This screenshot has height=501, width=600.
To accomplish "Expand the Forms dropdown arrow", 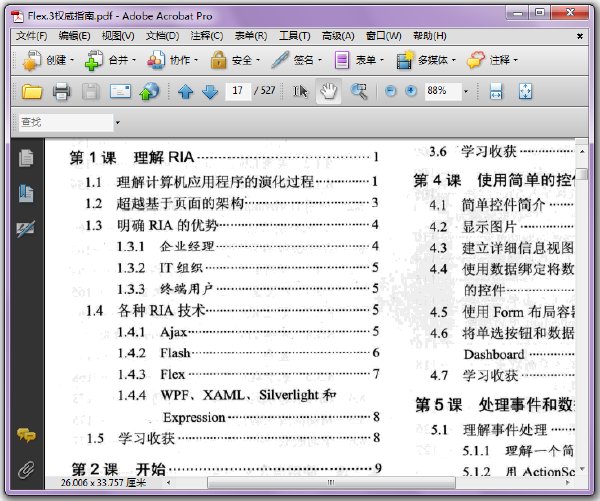I will click(382, 60).
